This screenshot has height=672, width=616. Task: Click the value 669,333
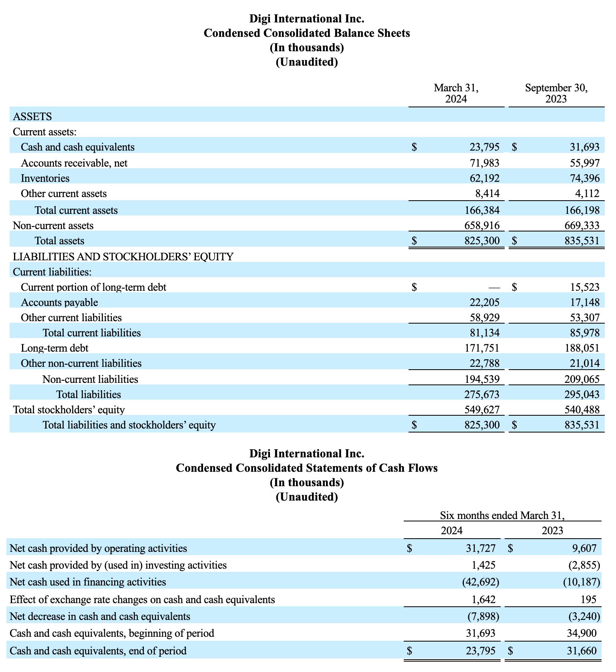point(582,225)
